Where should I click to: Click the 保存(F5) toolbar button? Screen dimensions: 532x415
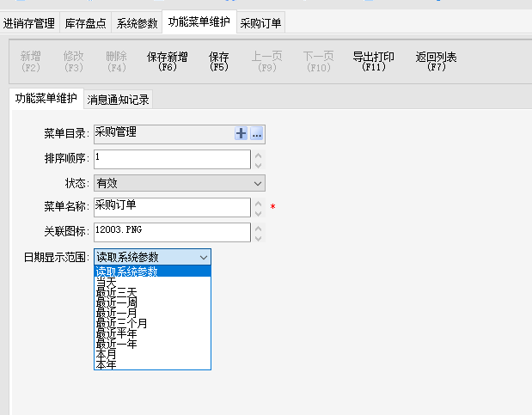(219, 61)
